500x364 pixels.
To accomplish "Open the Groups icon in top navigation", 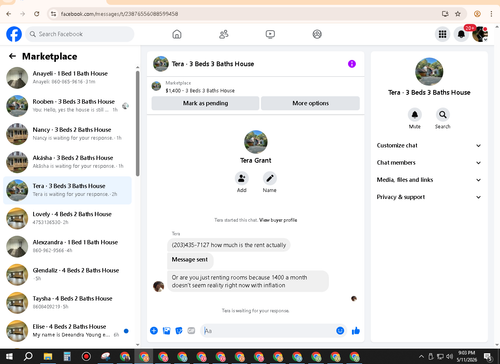I will click(317, 34).
